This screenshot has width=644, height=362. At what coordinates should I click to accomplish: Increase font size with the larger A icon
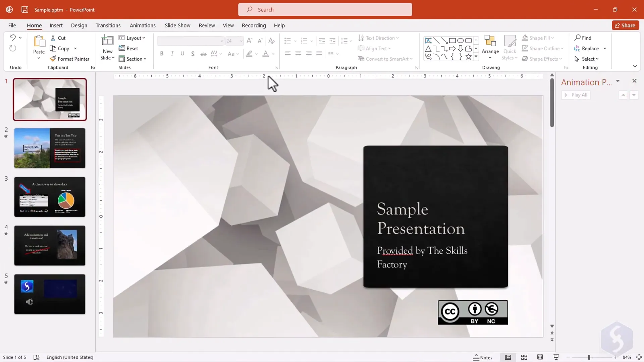coord(249,41)
